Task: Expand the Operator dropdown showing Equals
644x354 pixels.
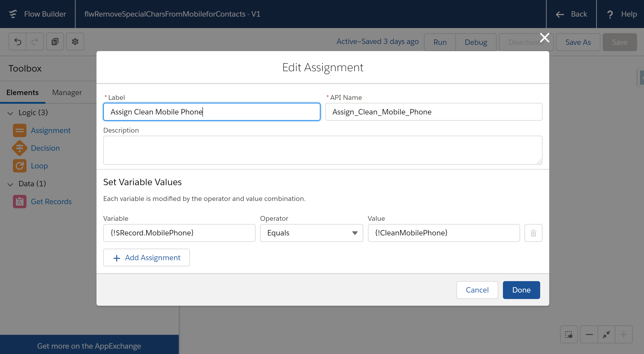Action: (355, 233)
